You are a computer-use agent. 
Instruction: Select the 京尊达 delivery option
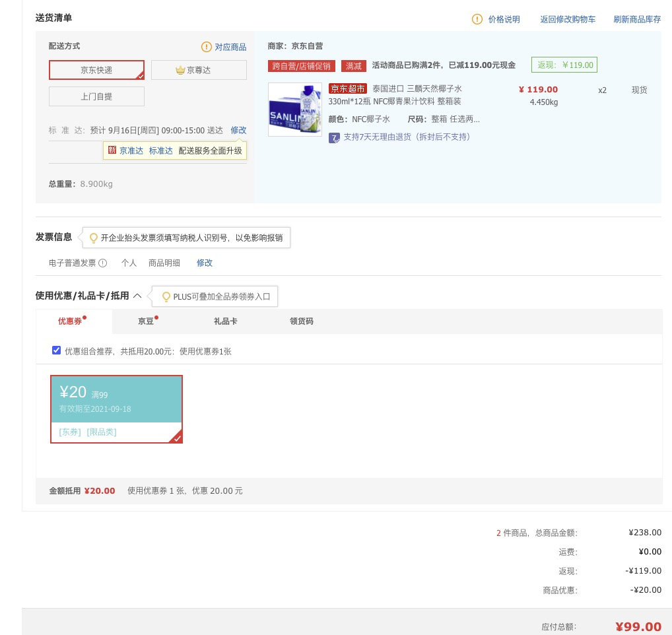pyautogui.click(x=199, y=70)
